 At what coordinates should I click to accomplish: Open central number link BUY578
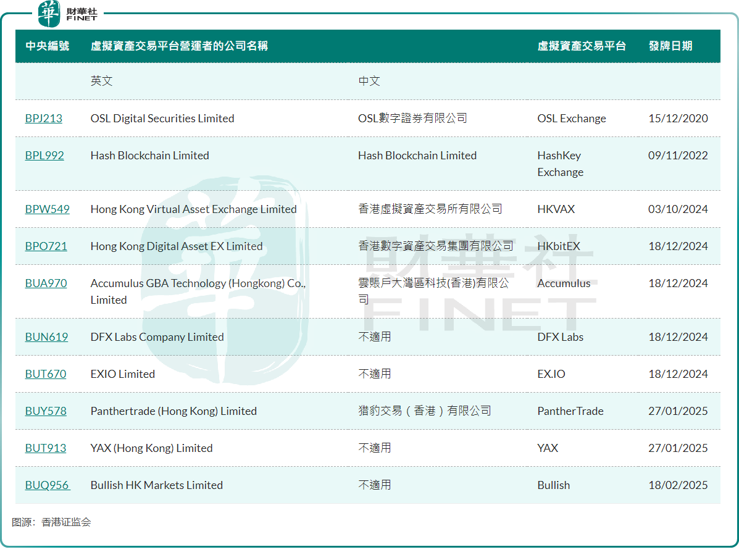(x=45, y=411)
